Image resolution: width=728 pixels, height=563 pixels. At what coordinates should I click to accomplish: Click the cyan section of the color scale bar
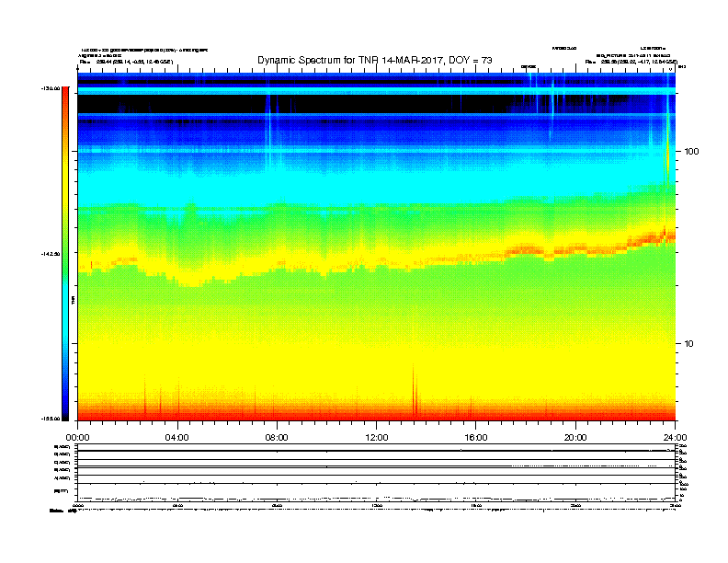[x=64, y=322]
